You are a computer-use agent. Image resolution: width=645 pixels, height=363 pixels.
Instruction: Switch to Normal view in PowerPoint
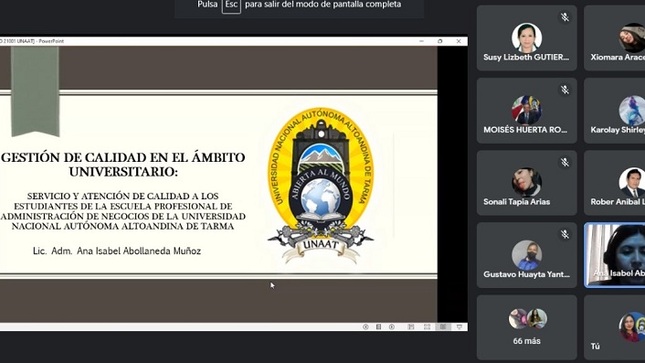tap(411, 327)
